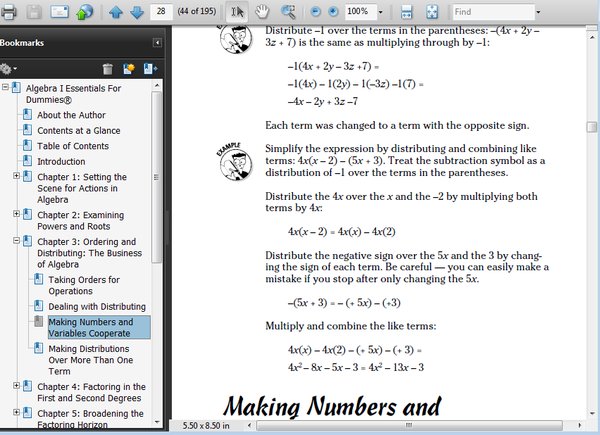Click gray bookmark icon of selected Making Numbers
Image resolution: width=600 pixels, height=435 pixels.
pos(38,321)
